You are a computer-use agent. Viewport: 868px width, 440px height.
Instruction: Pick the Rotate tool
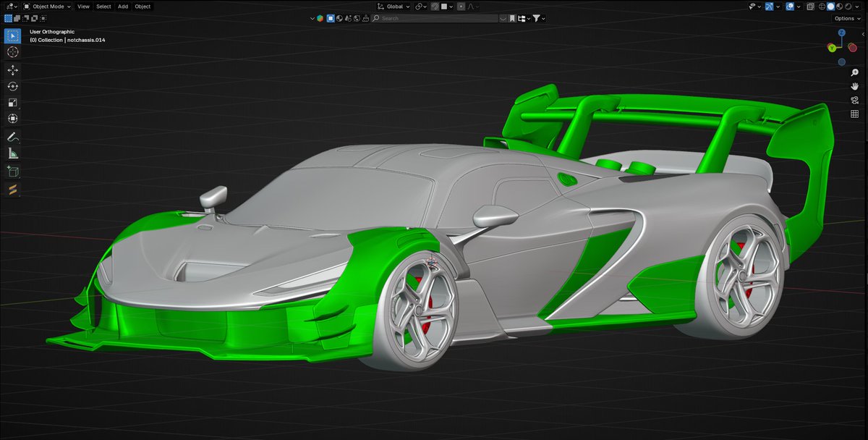click(x=12, y=86)
